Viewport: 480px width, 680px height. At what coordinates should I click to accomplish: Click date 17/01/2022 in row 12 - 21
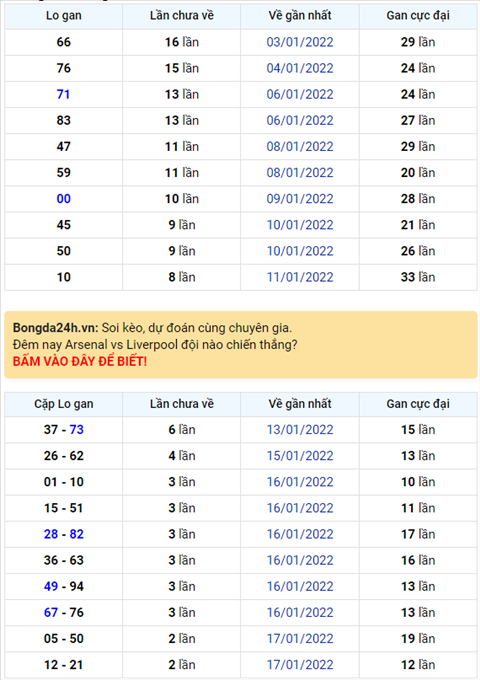click(x=300, y=665)
